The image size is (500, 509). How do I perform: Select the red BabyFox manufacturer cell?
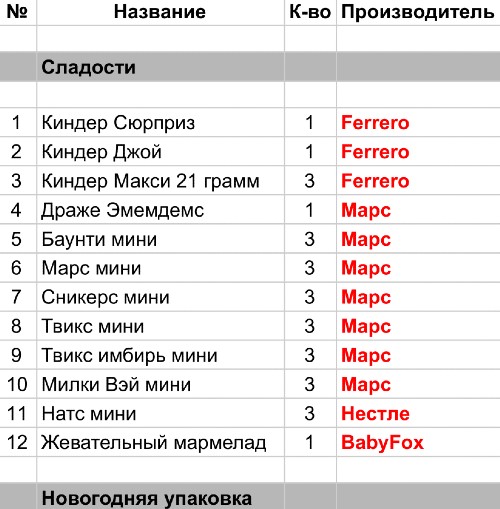coord(418,442)
